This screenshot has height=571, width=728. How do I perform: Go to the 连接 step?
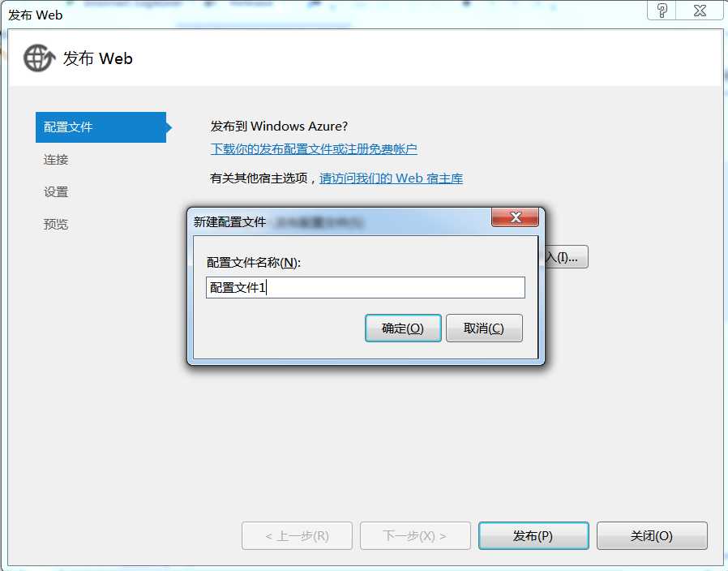pyautogui.click(x=56, y=159)
